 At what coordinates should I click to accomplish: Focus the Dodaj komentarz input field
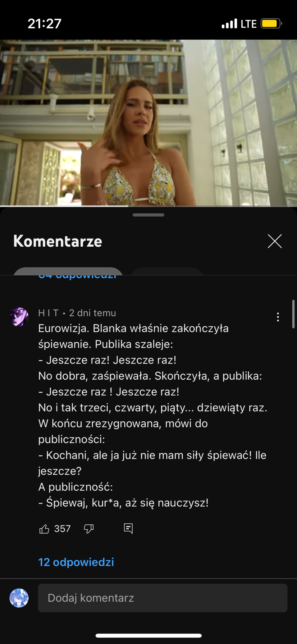pyautogui.click(x=163, y=598)
